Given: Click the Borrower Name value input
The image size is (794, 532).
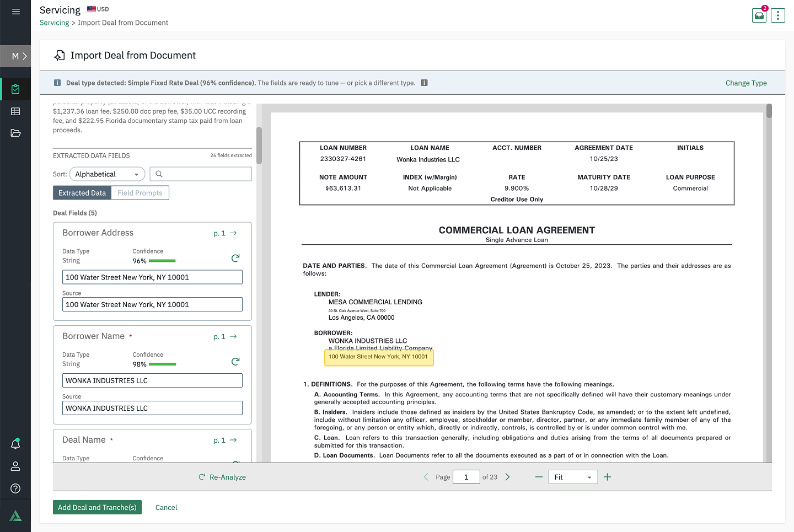Looking at the screenshot, I should 152,380.
